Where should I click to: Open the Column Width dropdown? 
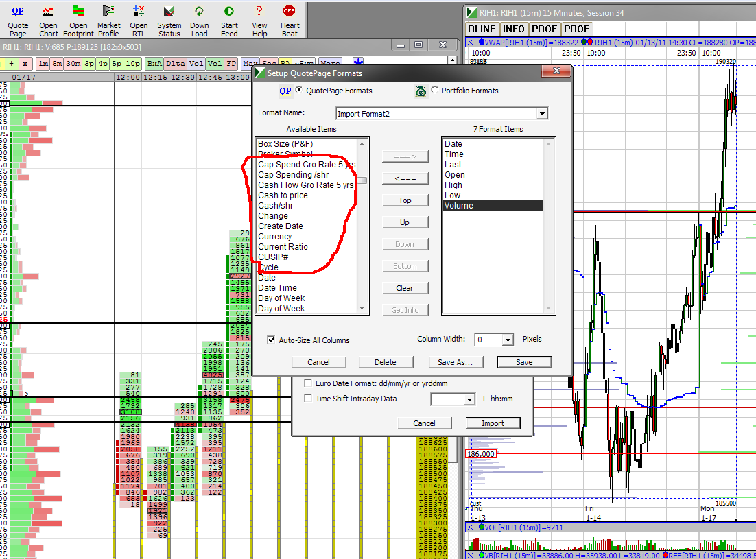(507, 340)
